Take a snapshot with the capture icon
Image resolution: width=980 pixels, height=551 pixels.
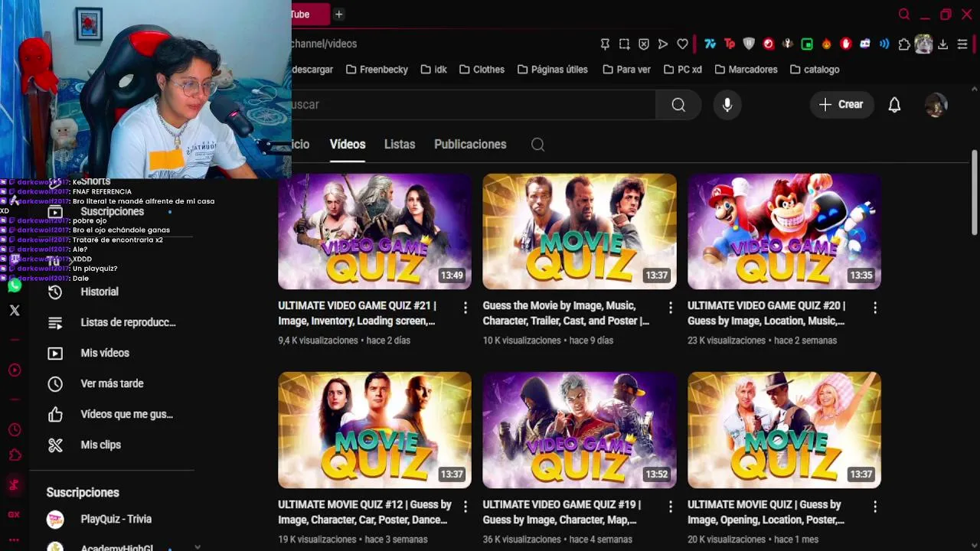click(x=625, y=44)
